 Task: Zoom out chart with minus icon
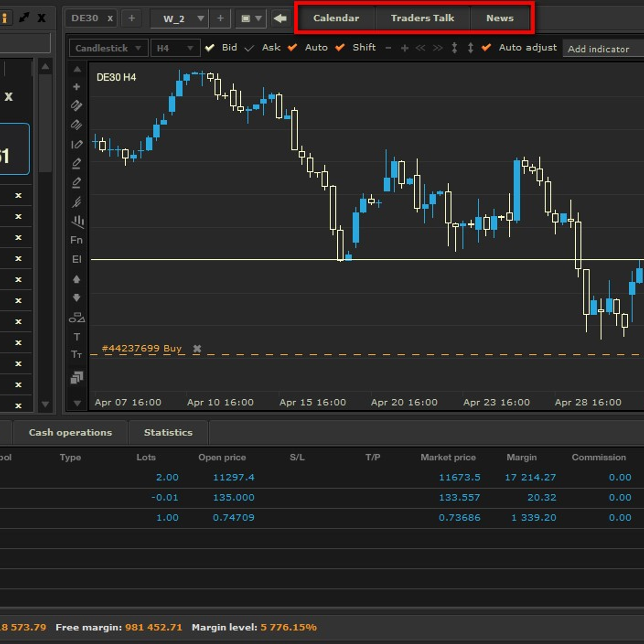pyautogui.click(x=388, y=48)
